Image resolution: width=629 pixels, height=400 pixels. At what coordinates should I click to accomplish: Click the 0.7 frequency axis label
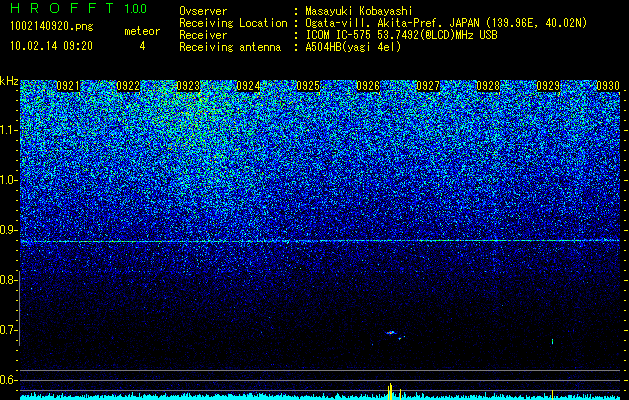pyautogui.click(x=7, y=330)
